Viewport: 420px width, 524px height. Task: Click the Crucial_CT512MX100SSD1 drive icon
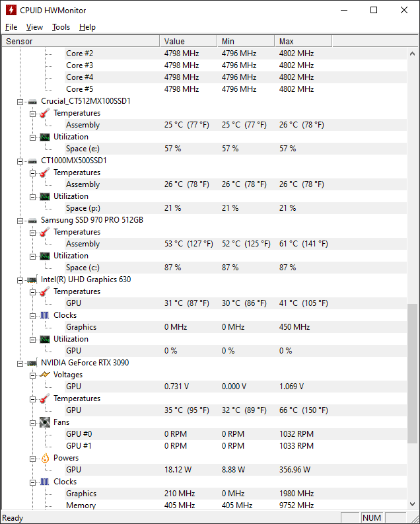click(32, 102)
